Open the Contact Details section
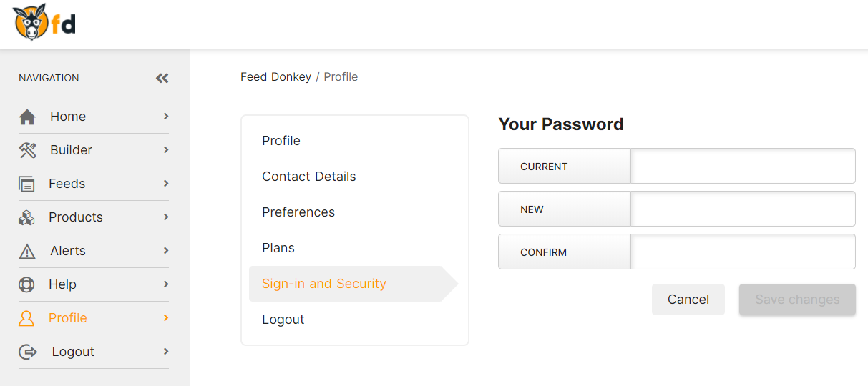The height and width of the screenshot is (386, 868). (309, 177)
